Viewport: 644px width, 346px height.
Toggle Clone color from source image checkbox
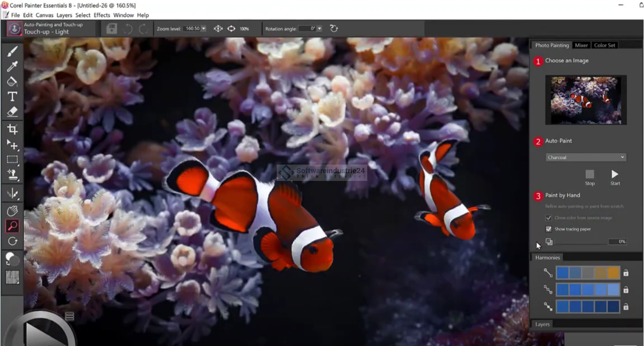548,218
